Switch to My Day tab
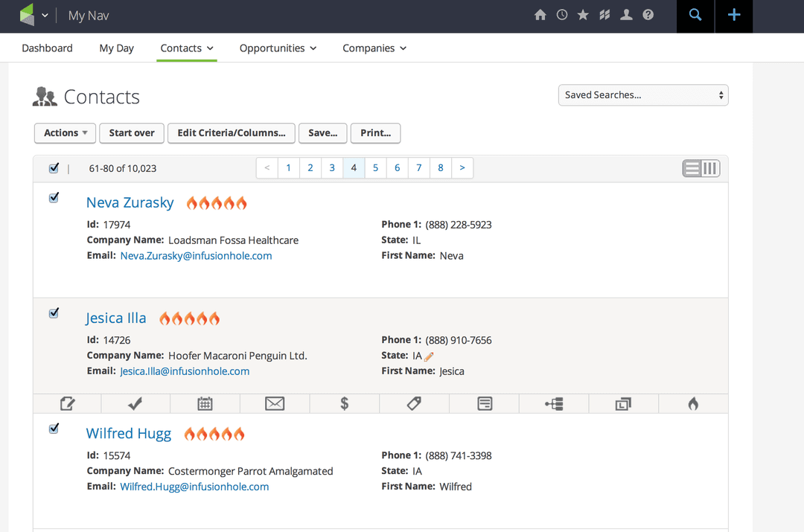Viewport: 804px width, 532px height. pyautogui.click(x=116, y=48)
